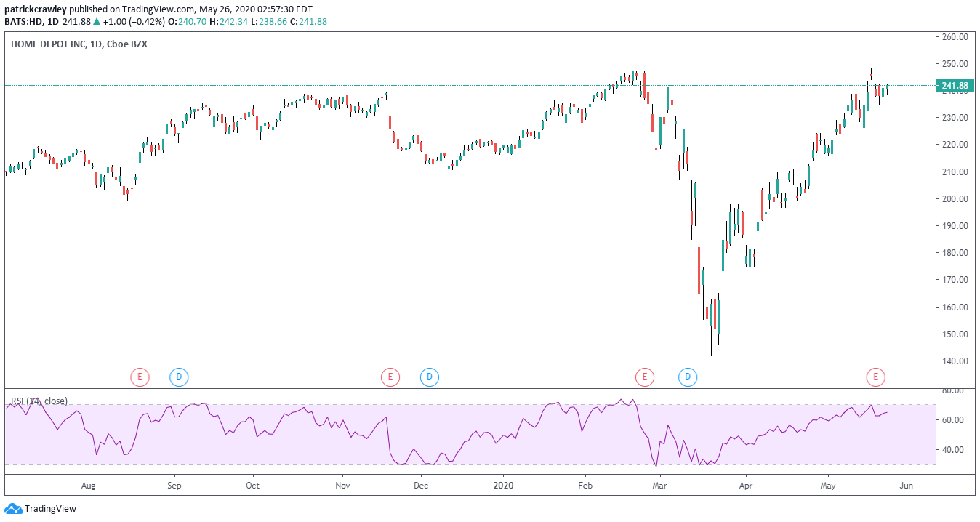Click the Mar label on the time axis
Viewport: 980px width, 522px height.
(x=660, y=484)
